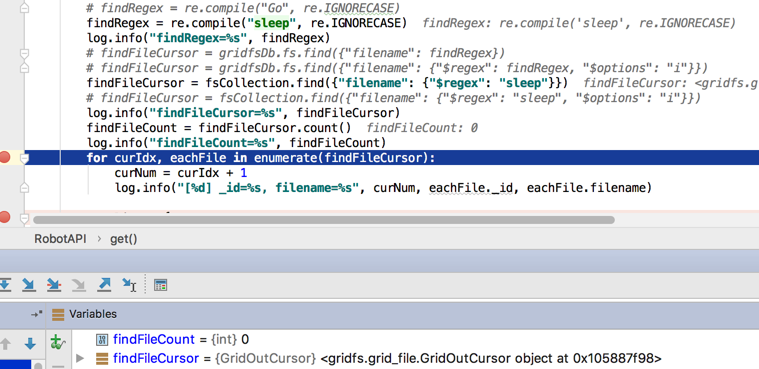759x369 pixels.
Task: Click the curNum = curIdx + 1 line
Action: click(x=181, y=173)
